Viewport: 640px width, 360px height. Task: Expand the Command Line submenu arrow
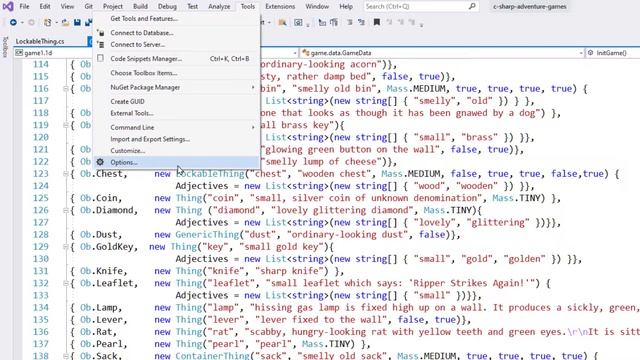pyautogui.click(x=253, y=127)
